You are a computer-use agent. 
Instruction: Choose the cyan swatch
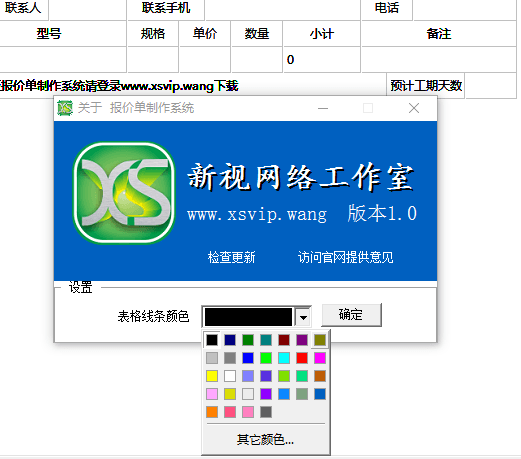pos(284,358)
